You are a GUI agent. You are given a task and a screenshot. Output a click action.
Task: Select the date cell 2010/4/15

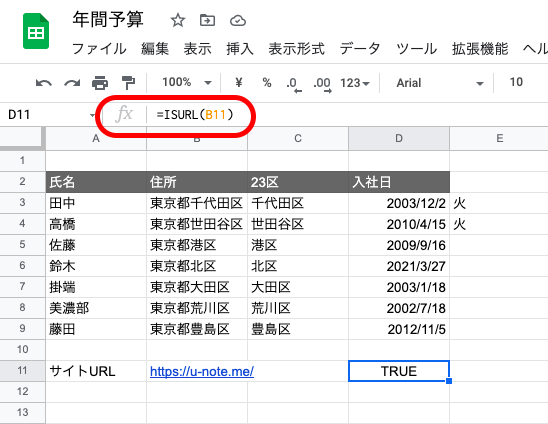point(399,224)
